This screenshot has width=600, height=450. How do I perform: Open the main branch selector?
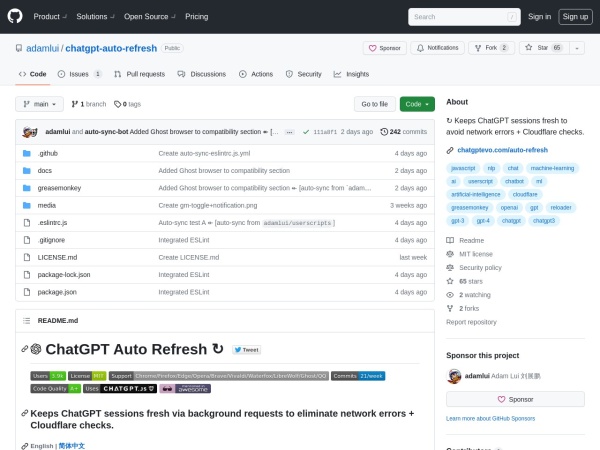pos(39,104)
